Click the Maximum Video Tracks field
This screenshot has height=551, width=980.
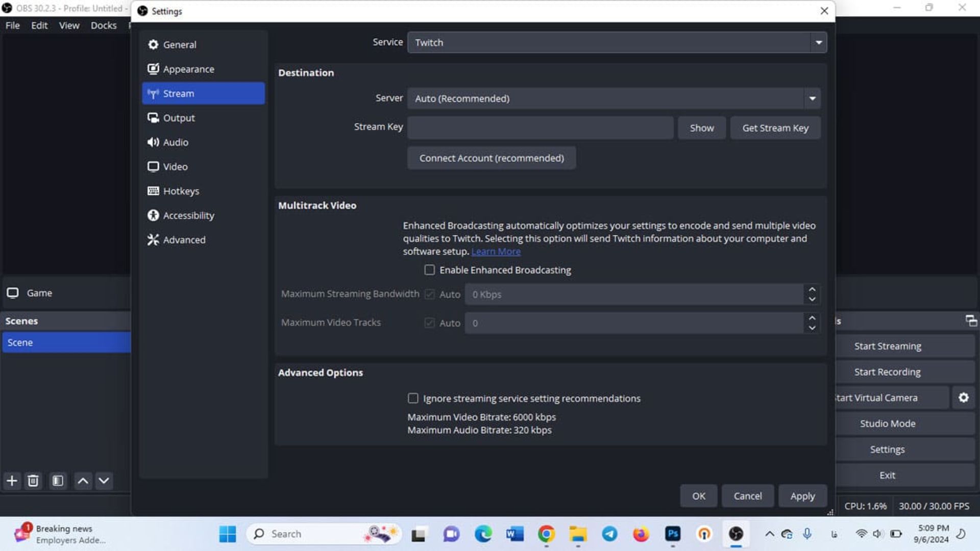634,323
